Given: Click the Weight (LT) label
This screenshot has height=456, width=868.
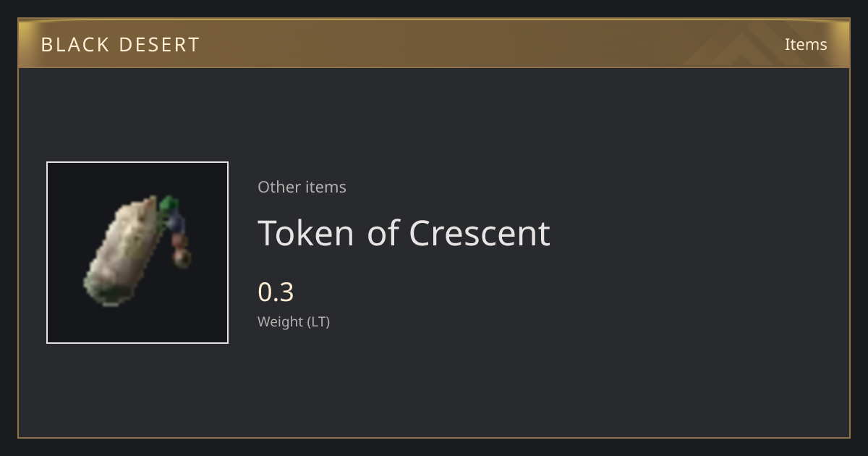Looking at the screenshot, I should [x=294, y=321].
